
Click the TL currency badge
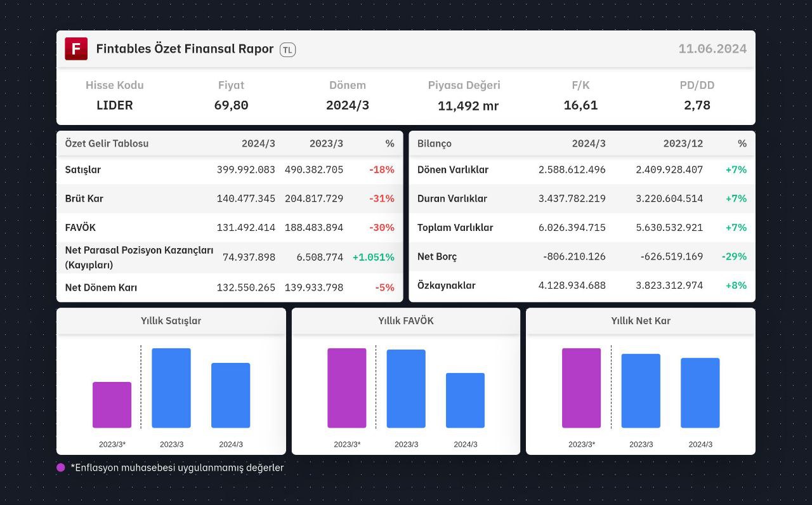point(287,49)
